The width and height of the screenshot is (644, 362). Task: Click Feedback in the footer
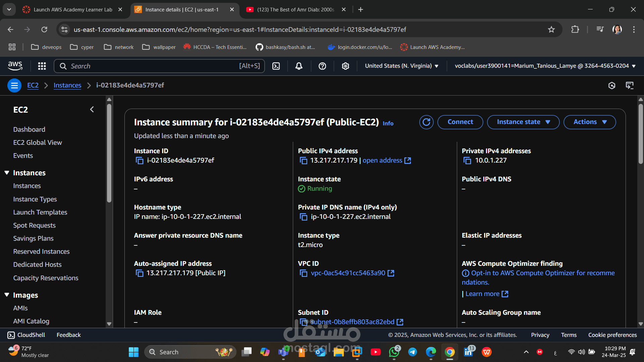69,335
